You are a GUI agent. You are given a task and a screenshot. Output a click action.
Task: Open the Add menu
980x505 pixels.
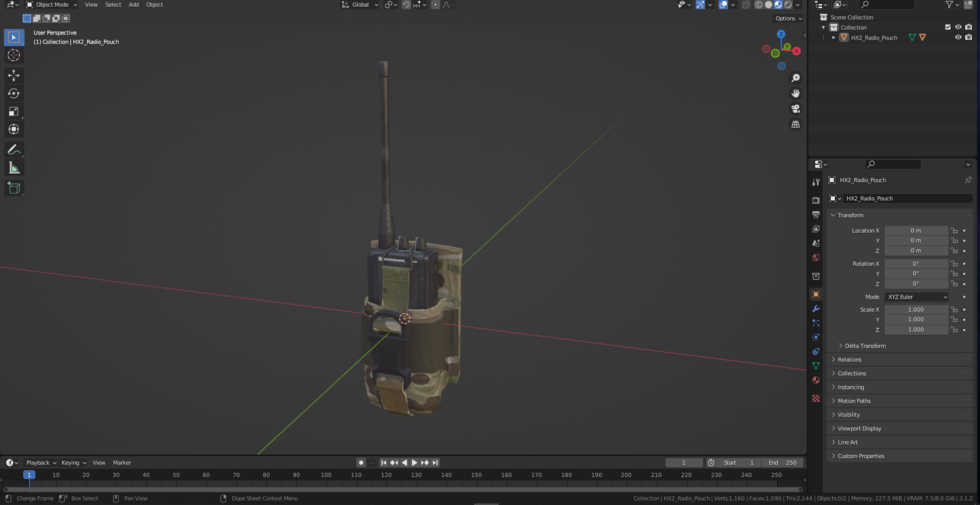click(x=134, y=5)
